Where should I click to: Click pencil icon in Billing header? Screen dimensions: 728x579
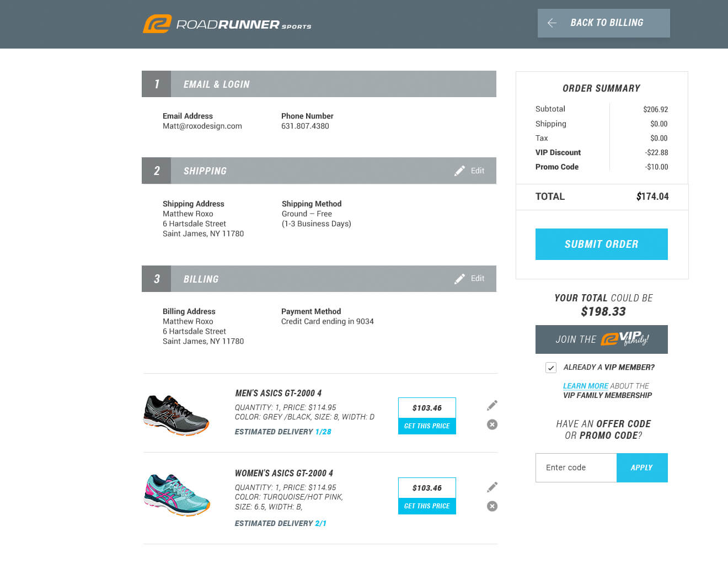459,279
